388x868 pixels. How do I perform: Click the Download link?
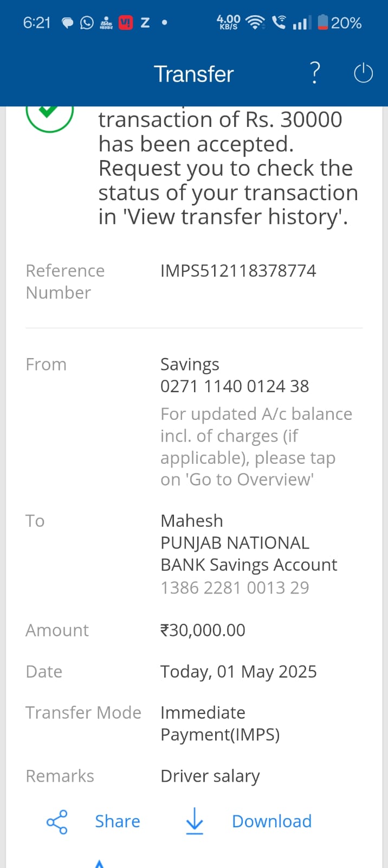point(271,821)
